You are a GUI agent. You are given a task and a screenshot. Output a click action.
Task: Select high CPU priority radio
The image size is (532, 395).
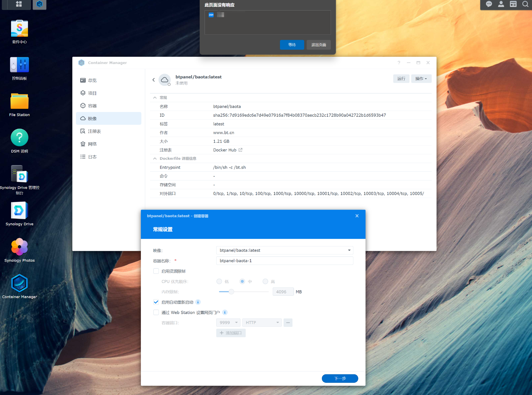265,281
